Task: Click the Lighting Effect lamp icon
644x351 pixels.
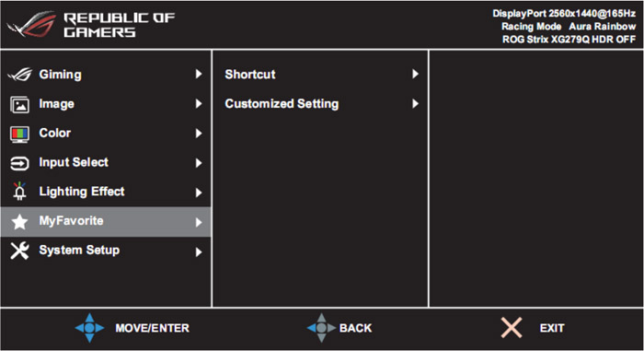Action: click(19, 191)
